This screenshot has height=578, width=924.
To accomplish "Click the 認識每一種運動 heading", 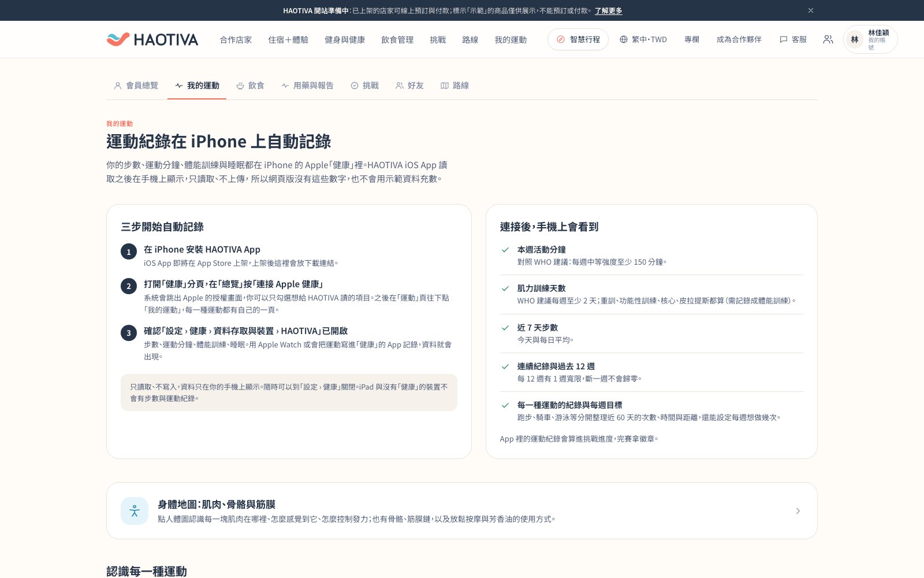I will pyautogui.click(x=147, y=572).
